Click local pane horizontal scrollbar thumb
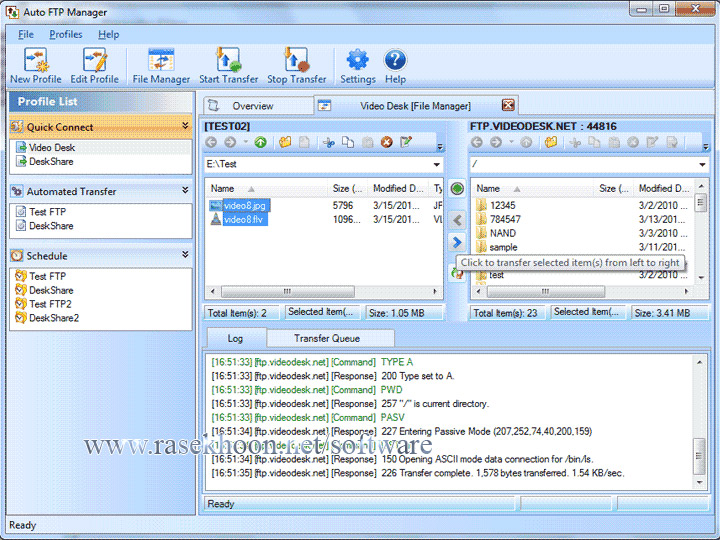The height and width of the screenshot is (540, 720). click(287, 291)
